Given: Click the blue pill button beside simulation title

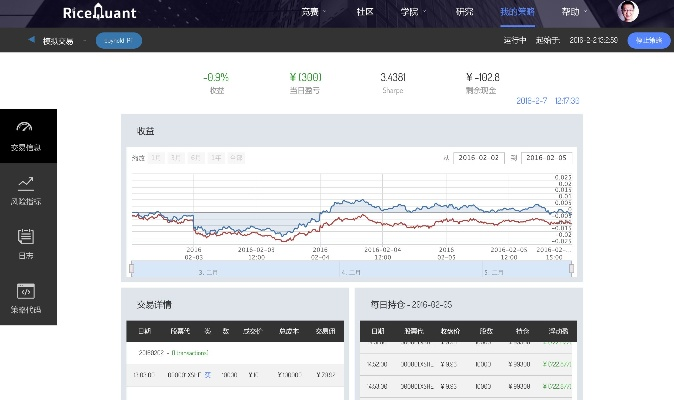Looking at the screenshot, I should (118, 40).
